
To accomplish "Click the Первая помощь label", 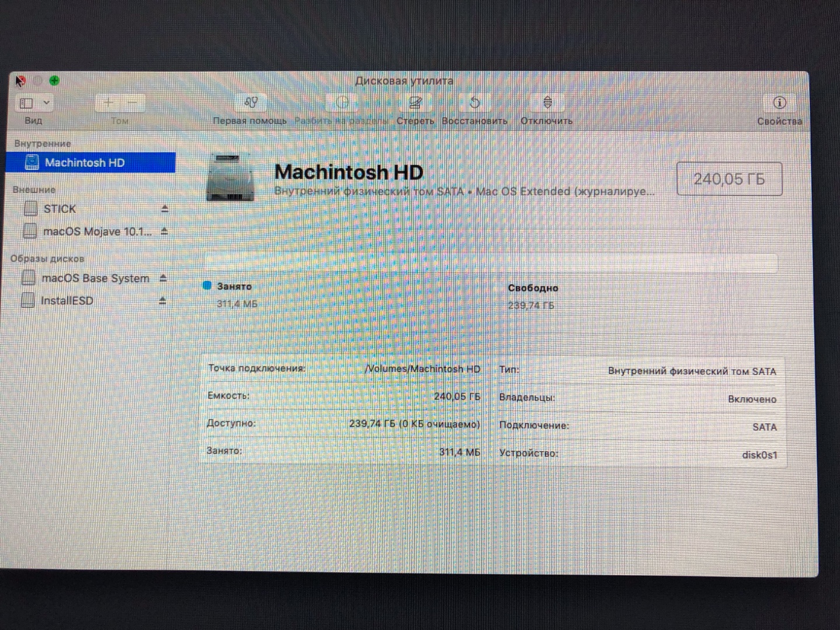I will 250,121.
